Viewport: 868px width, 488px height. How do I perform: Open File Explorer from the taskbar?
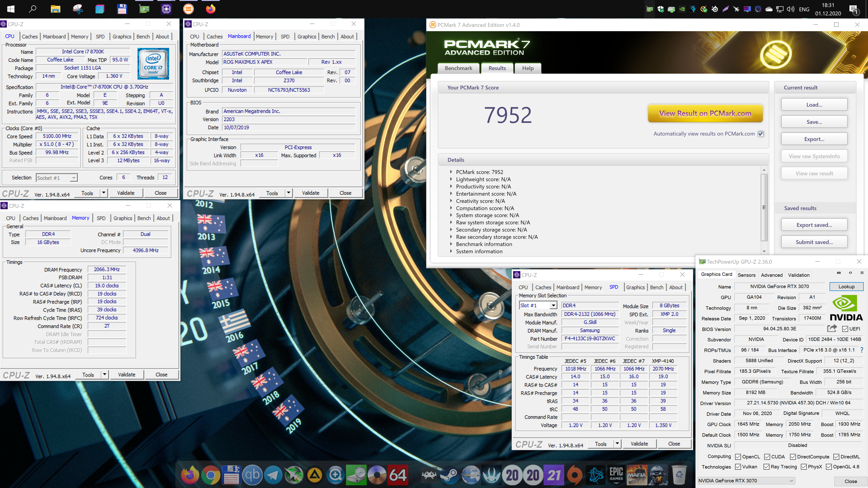[55, 9]
